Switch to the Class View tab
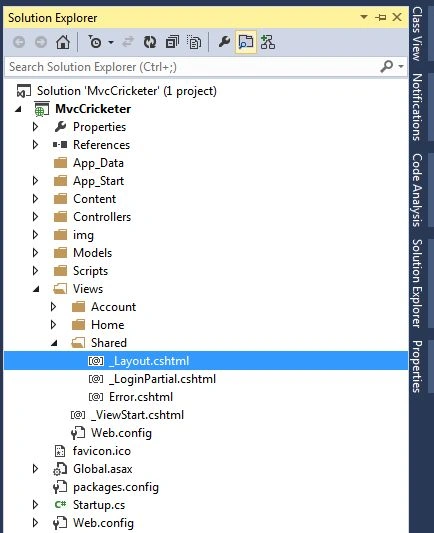The height and width of the screenshot is (533, 434). [x=417, y=34]
